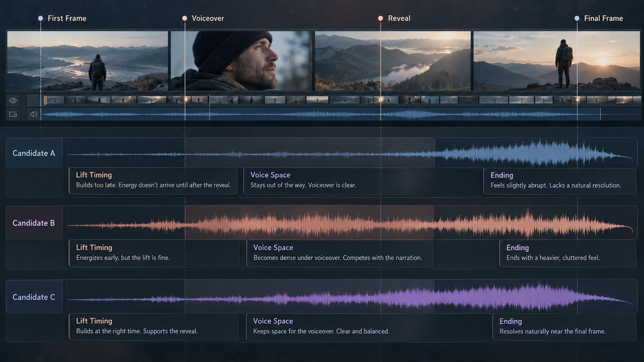
Task: Select the Final Frame timeline marker
Action: tap(599, 18)
